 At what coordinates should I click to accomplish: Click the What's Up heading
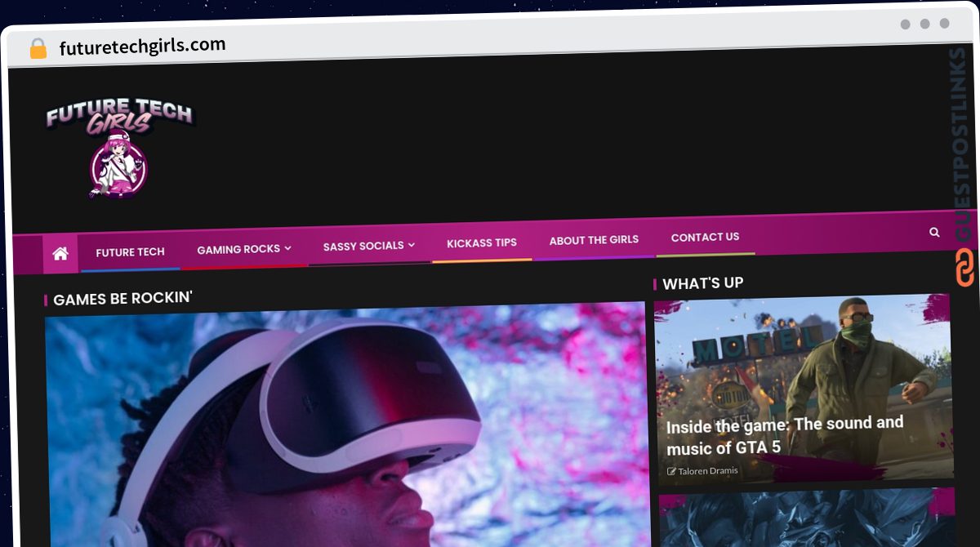click(x=703, y=283)
